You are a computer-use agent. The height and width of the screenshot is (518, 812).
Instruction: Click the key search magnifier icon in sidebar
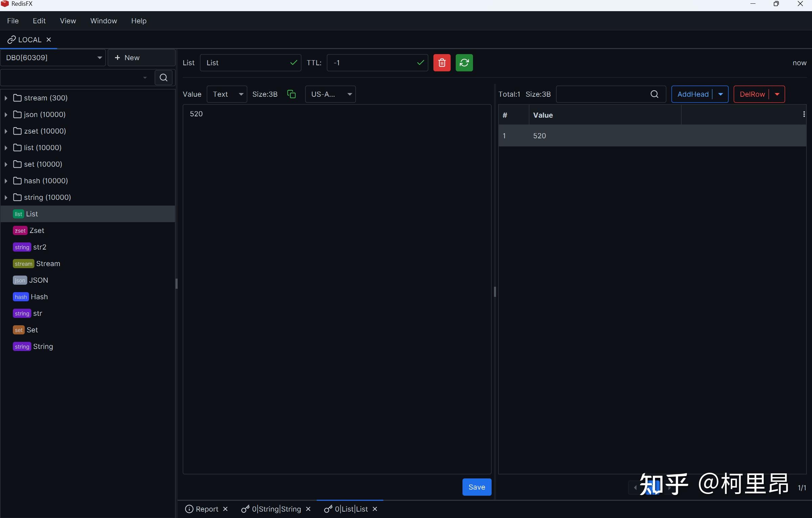tap(163, 78)
